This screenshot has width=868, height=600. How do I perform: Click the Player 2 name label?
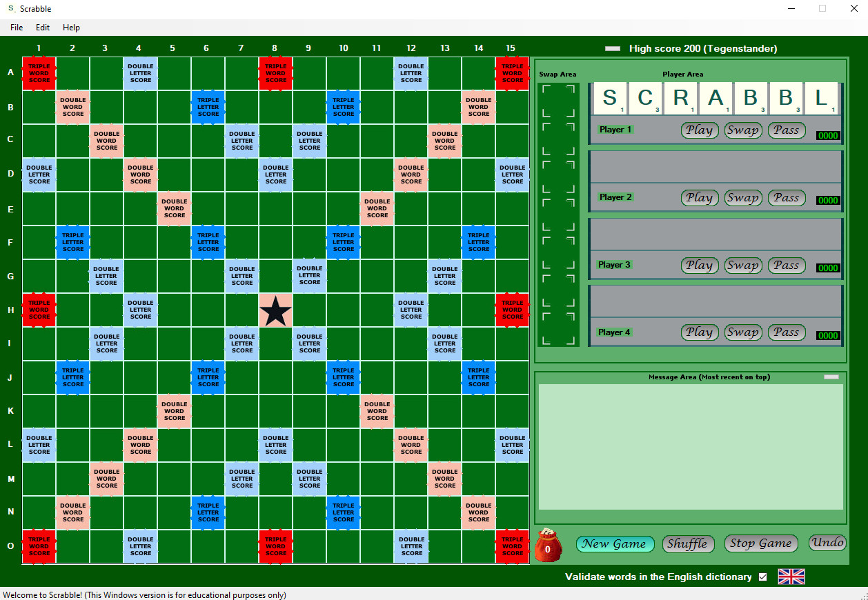pos(615,197)
